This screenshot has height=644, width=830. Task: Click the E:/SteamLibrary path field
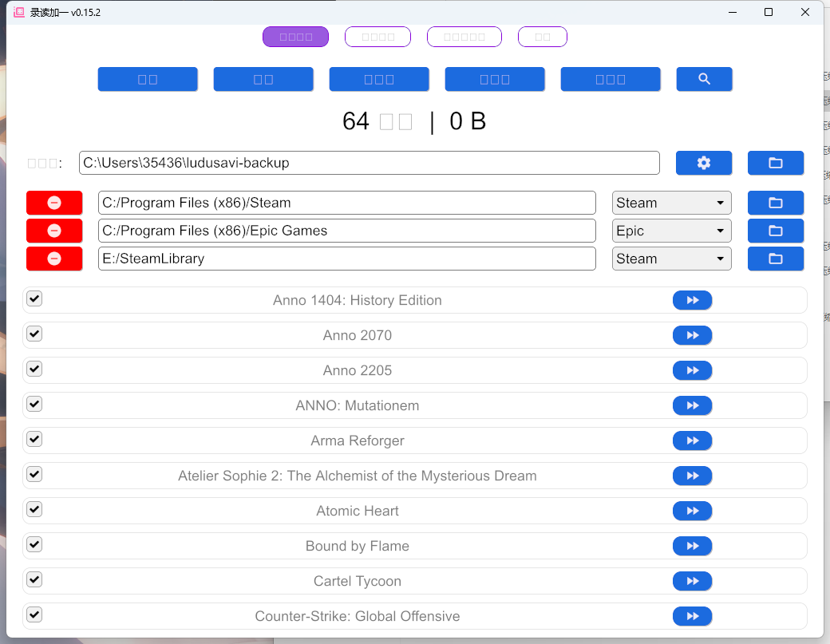point(347,259)
